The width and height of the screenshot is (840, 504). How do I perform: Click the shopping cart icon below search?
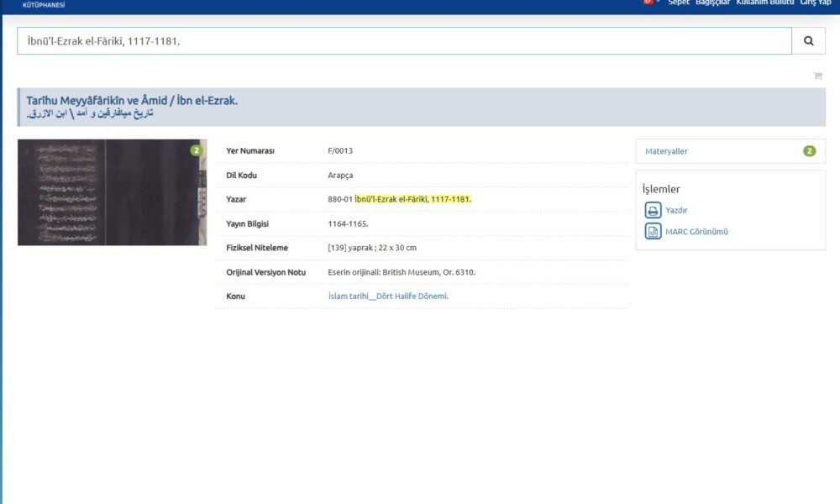coord(817,76)
